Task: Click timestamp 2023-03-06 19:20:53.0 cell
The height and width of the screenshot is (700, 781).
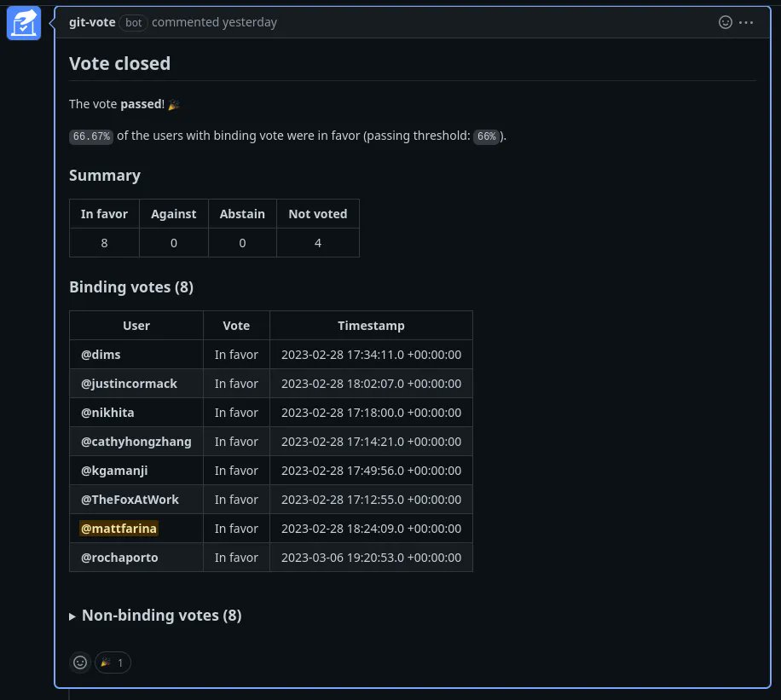Action: coord(371,558)
